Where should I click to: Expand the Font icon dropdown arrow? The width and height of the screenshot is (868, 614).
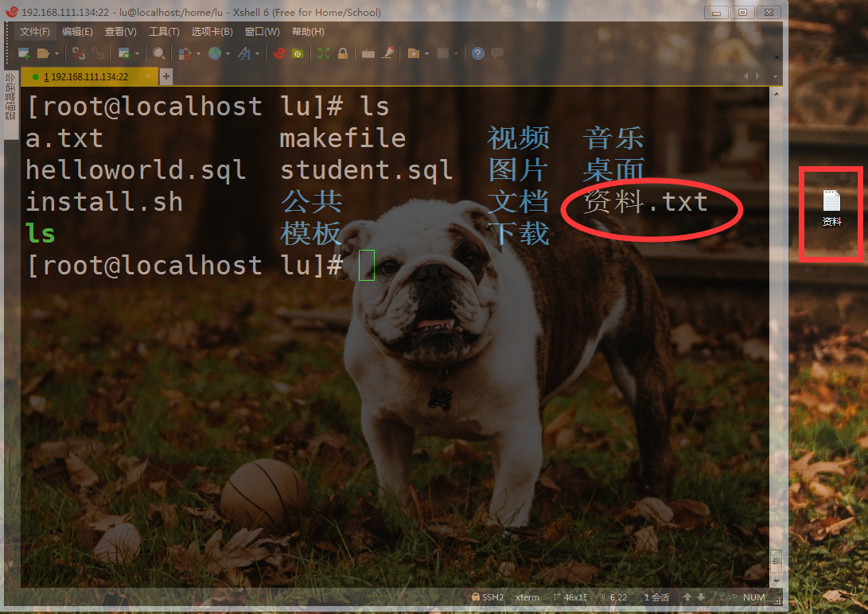coord(258,53)
